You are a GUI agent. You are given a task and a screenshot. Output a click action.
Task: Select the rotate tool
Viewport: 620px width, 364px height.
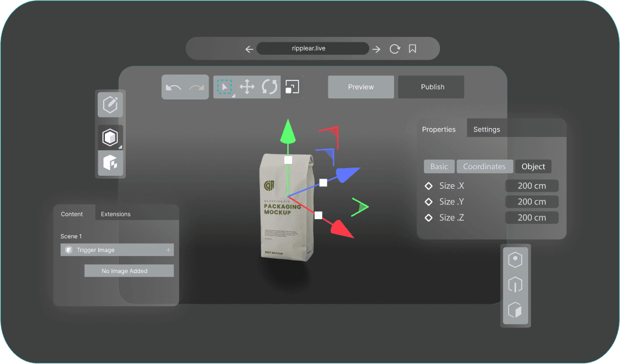pos(269,87)
